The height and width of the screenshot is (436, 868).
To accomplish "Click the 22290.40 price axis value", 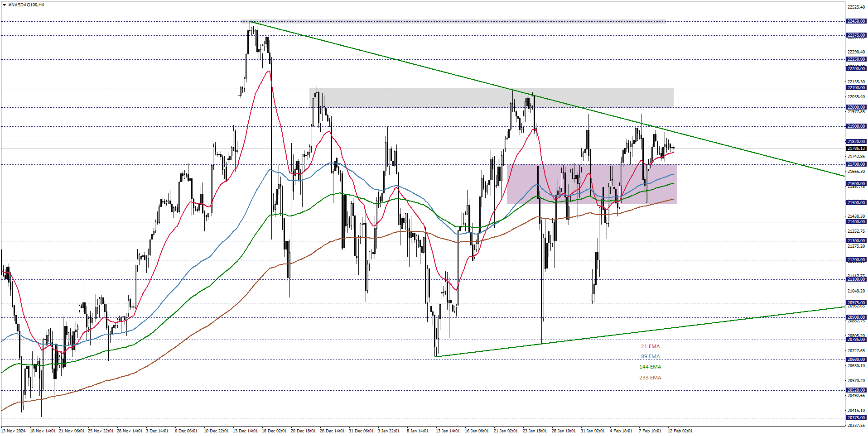I will pyautogui.click(x=856, y=52).
